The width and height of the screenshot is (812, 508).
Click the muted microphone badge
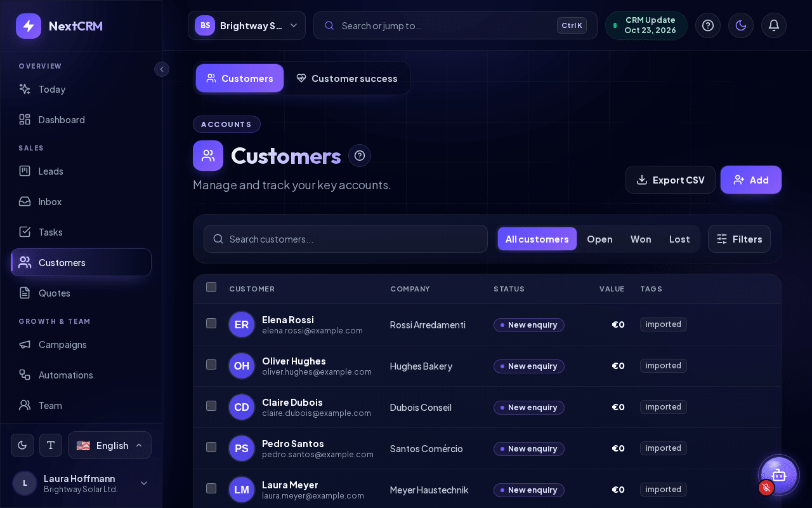[x=766, y=488]
